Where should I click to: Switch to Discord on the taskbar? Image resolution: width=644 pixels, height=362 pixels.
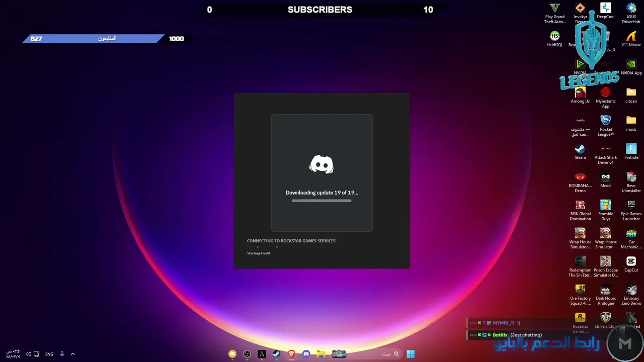[x=306, y=354]
